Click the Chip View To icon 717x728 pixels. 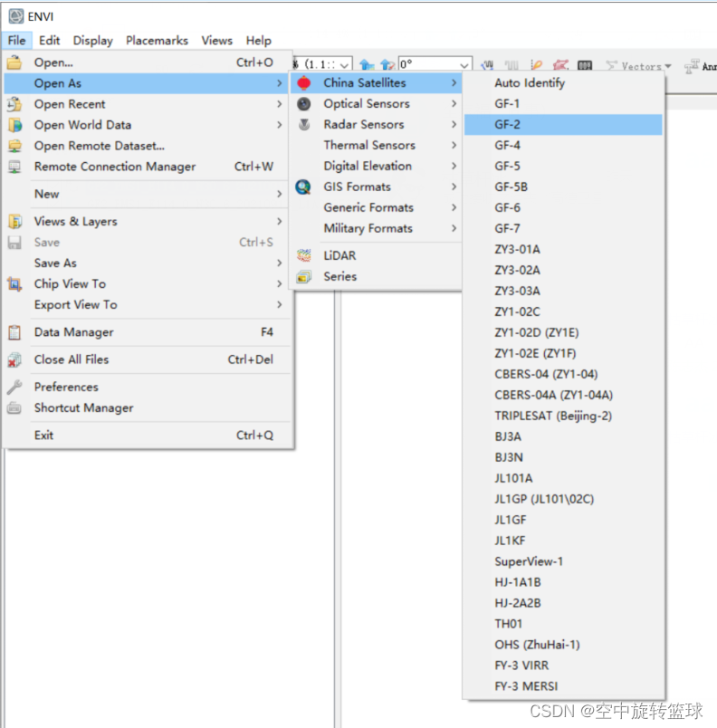pyautogui.click(x=14, y=283)
